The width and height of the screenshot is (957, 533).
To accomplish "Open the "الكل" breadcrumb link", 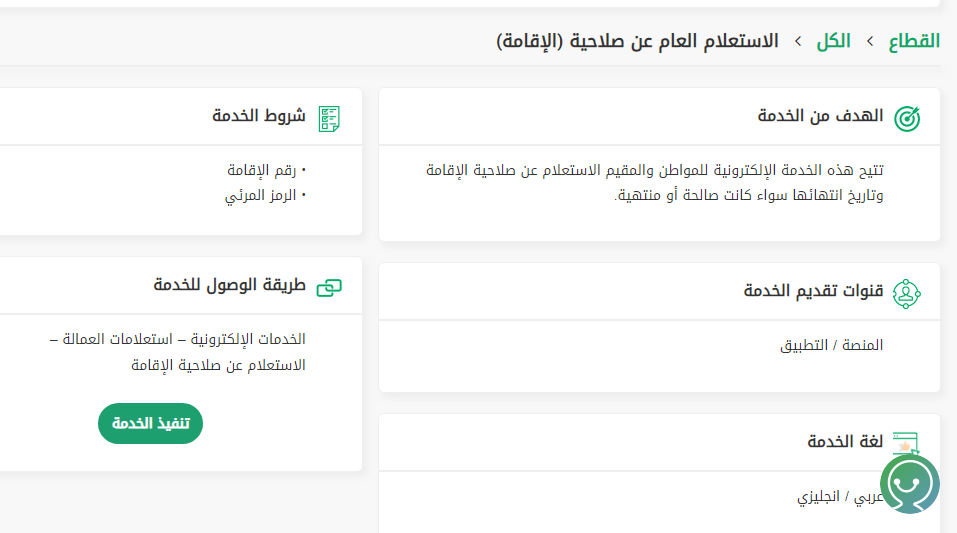I will [x=834, y=42].
